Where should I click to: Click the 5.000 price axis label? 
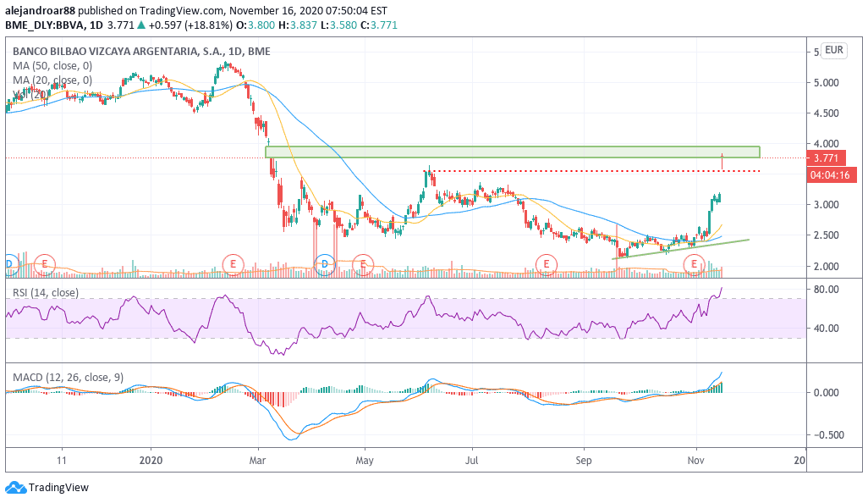pyautogui.click(x=827, y=83)
